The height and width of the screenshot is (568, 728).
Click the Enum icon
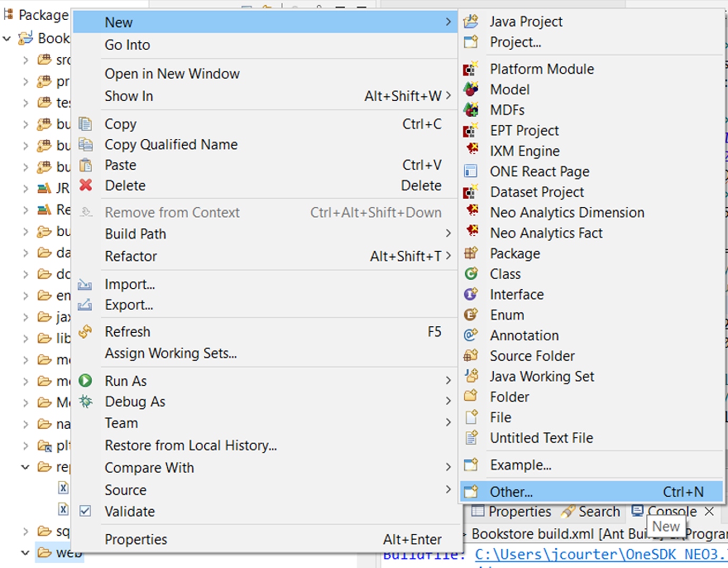coord(471,315)
